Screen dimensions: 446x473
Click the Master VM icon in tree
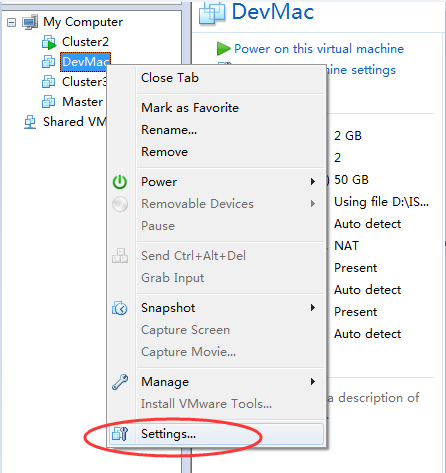click(49, 102)
